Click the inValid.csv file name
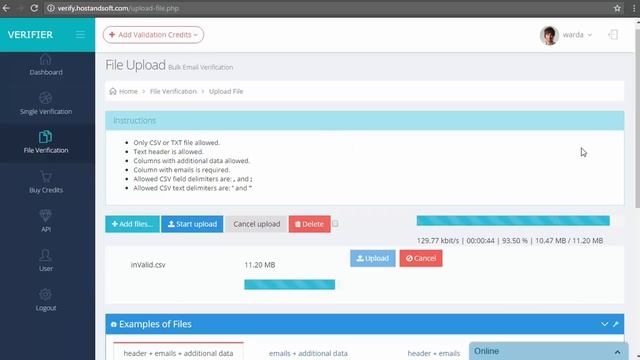 pyautogui.click(x=148, y=265)
